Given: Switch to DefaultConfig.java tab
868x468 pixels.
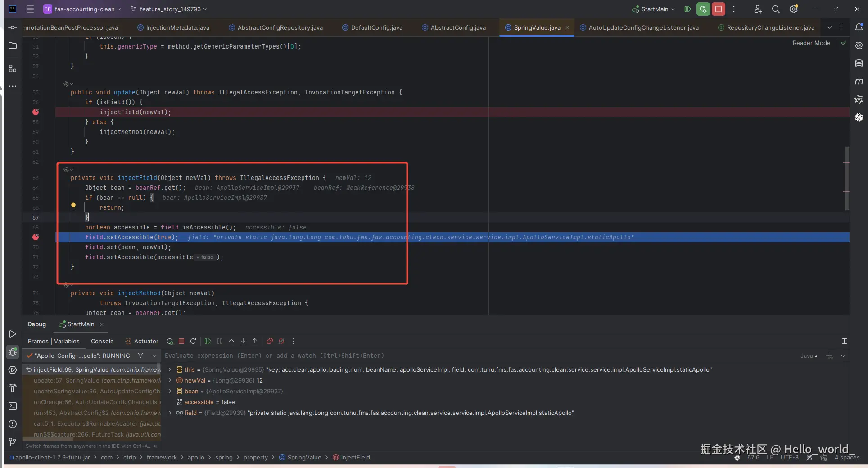Looking at the screenshot, I should [x=372, y=27].
